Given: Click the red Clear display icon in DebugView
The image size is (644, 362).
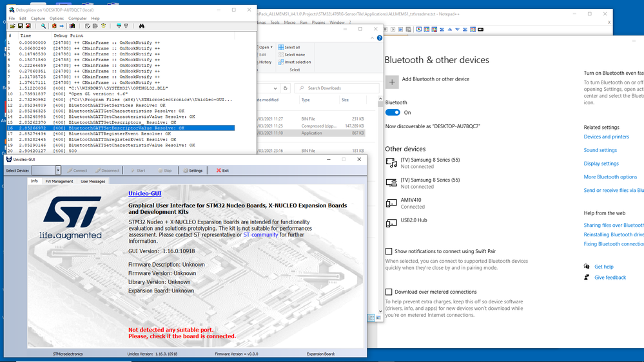Looking at the screenshot, I should coord(28,26).
